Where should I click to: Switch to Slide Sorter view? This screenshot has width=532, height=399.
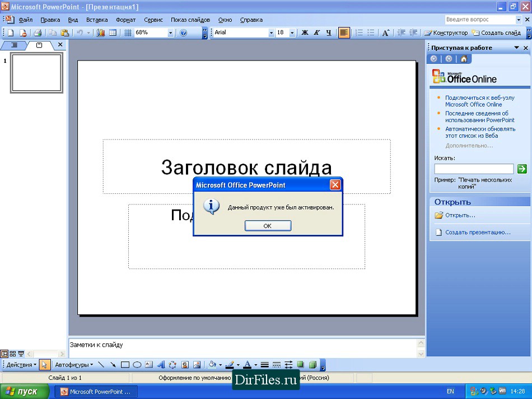pyautogui.click(x=13, y=354)
